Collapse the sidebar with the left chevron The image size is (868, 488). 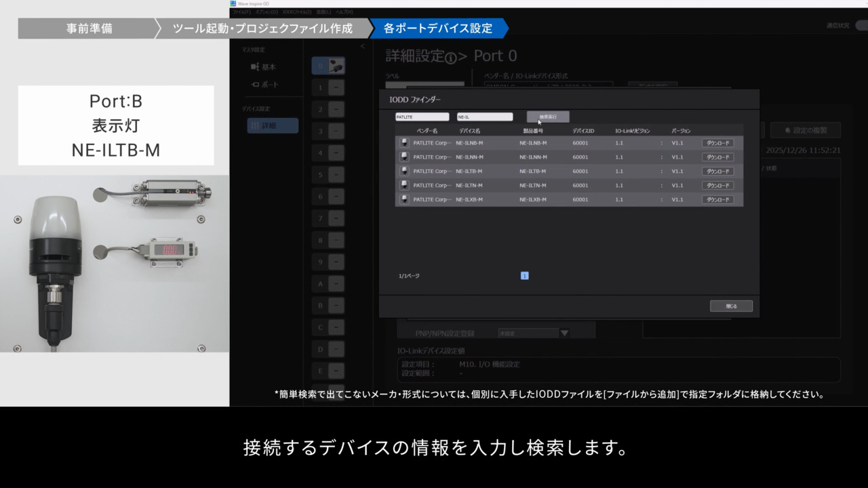point(362,46)
